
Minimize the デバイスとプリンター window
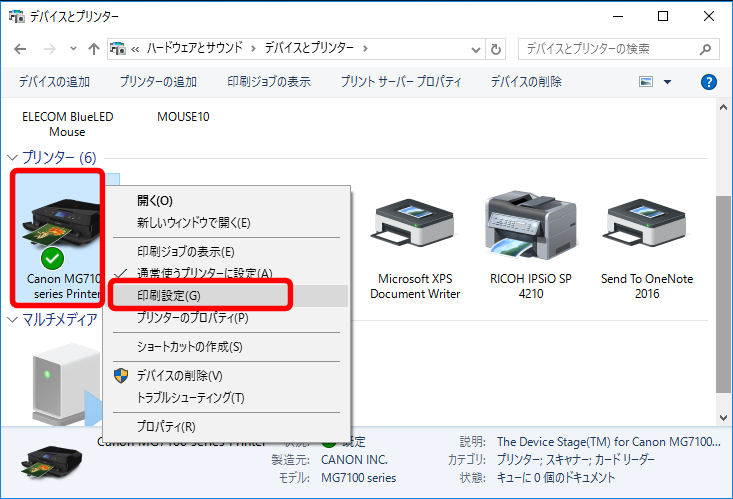618,16
